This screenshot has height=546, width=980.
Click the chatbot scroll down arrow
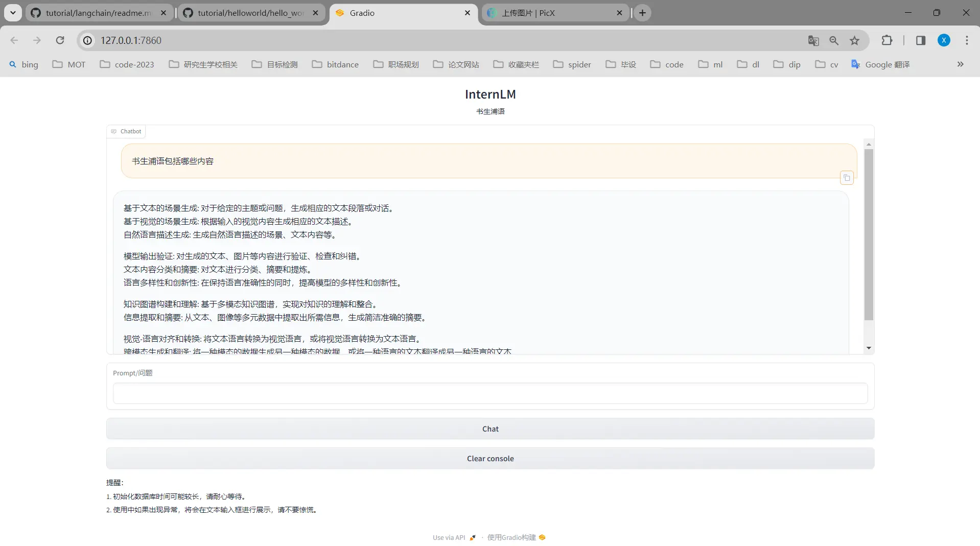tap(869, 348)
